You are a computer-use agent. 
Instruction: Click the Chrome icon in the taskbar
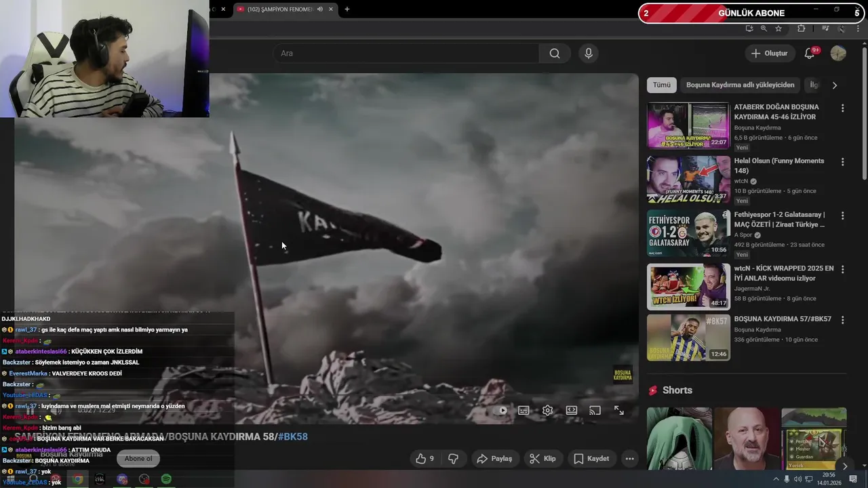[x=78, y=479]
